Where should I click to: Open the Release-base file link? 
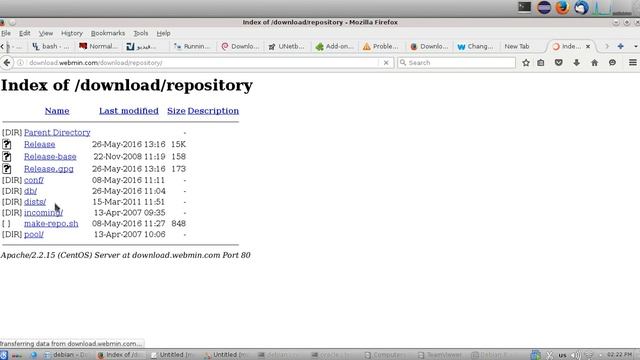50,157
